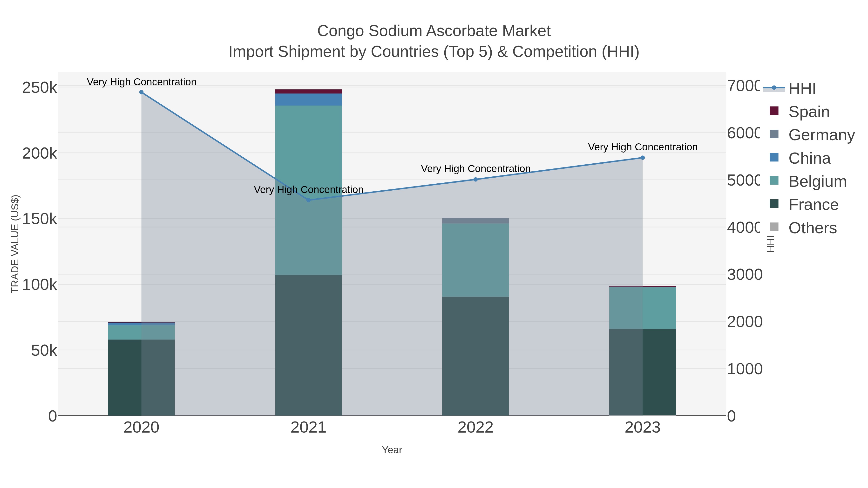
Task: Click the 2000 HHI axis tick label
Action: click(745, 322)
